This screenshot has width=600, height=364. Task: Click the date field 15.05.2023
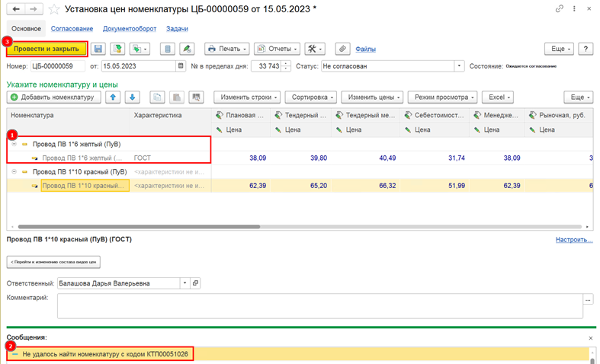(139, 66)
